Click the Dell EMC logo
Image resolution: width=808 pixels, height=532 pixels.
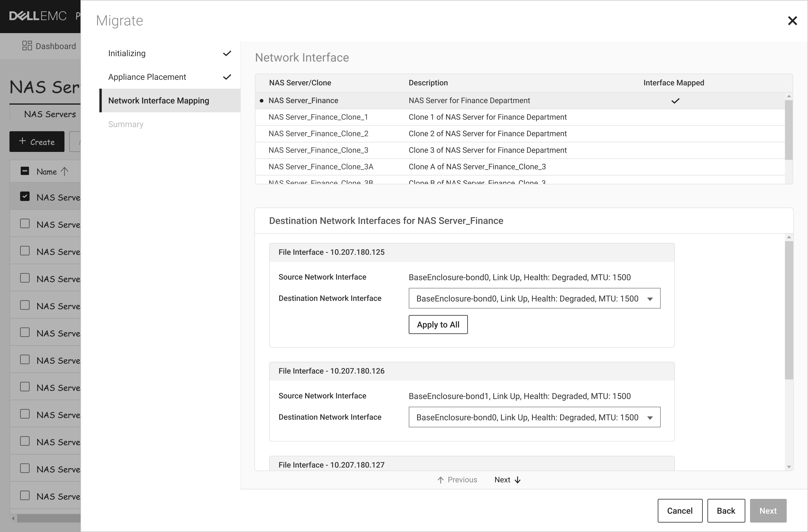pyautogui.click(x=38, y=16)
